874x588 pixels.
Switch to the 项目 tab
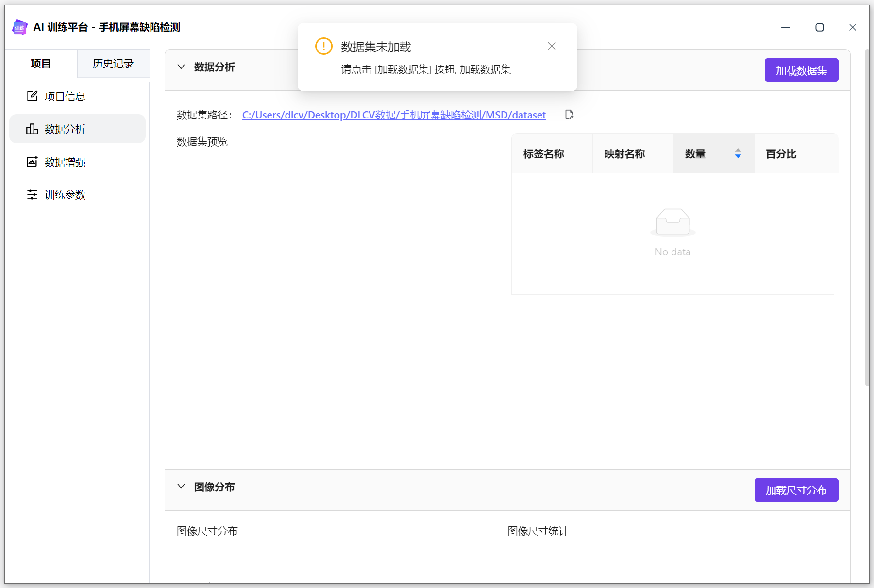coord(41,64)
